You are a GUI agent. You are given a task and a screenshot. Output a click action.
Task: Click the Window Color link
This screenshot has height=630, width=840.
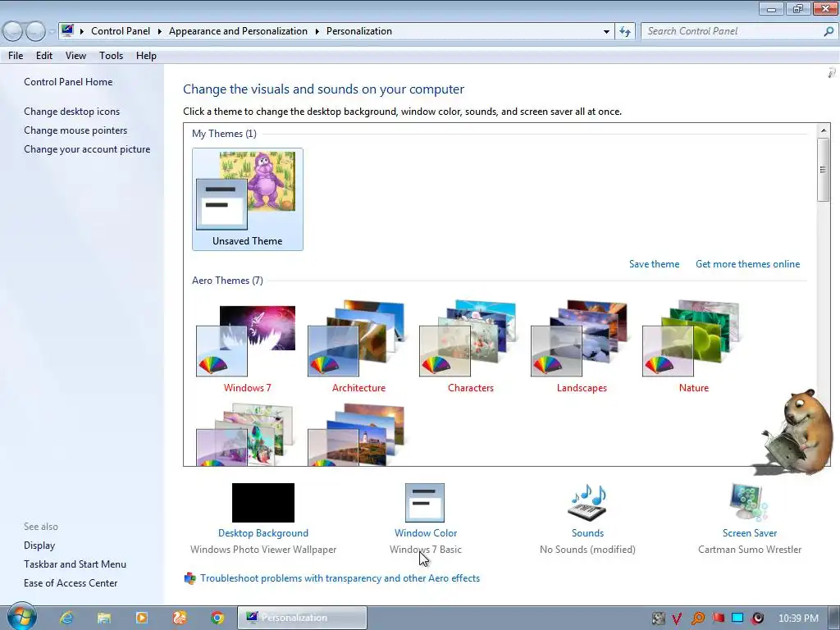point(426,533)
